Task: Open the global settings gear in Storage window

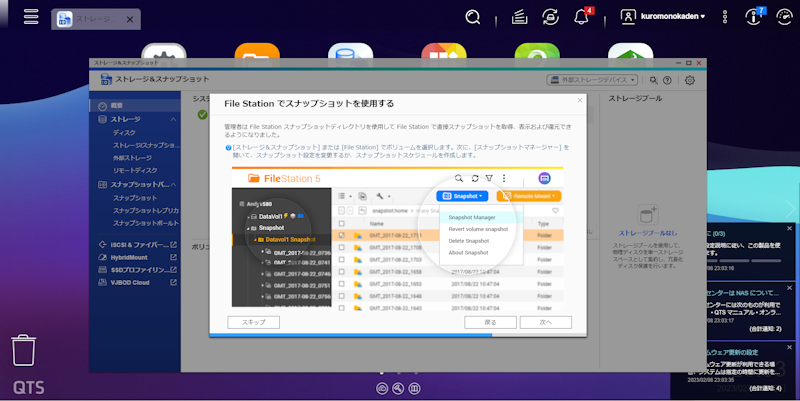Action: pyautogui.click(x=690, y=80)
